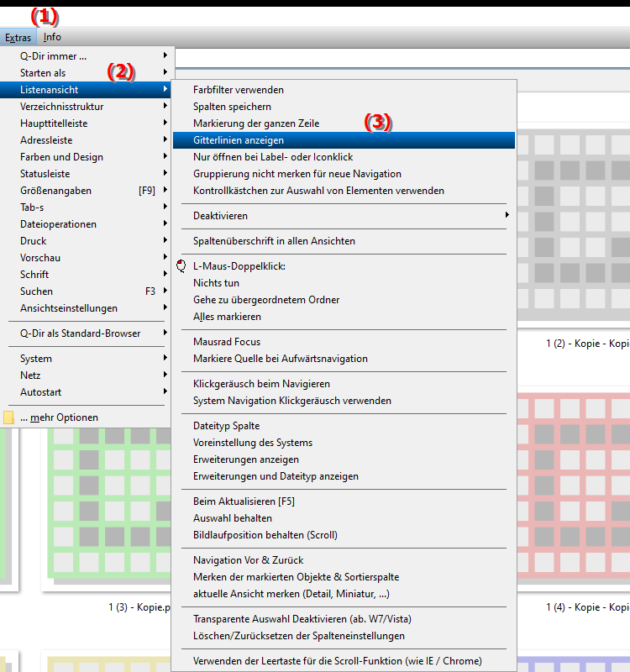
Task: Toggle Bildlaufposition behalten (Scroll)
Action: 344,535
